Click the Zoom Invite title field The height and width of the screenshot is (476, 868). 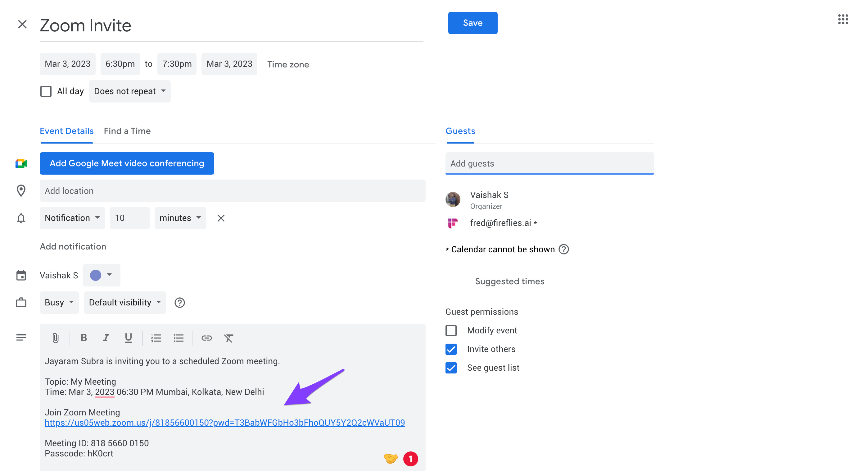(232, 26)
